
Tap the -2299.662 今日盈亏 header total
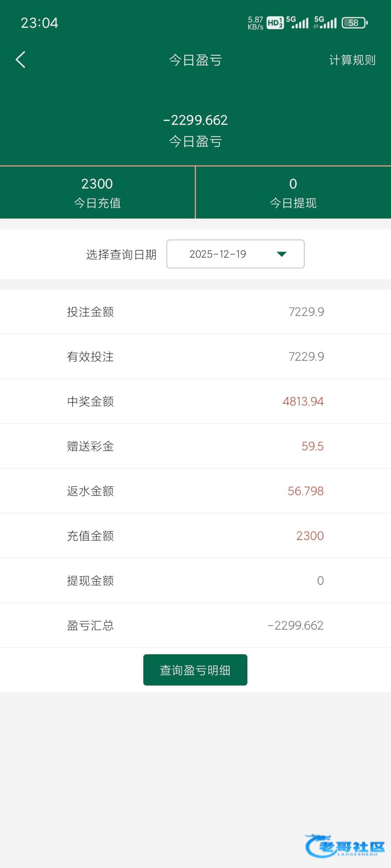[195, 120]
